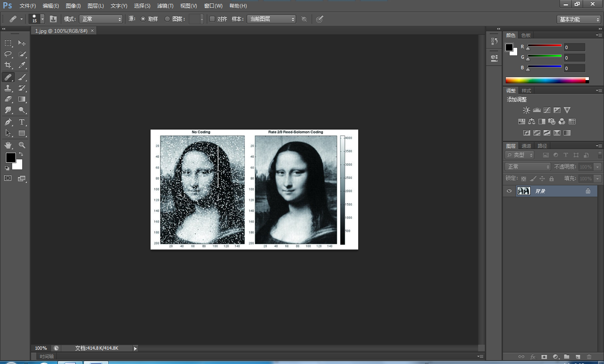Open the 样本 当前图层 dropdown

271,19
